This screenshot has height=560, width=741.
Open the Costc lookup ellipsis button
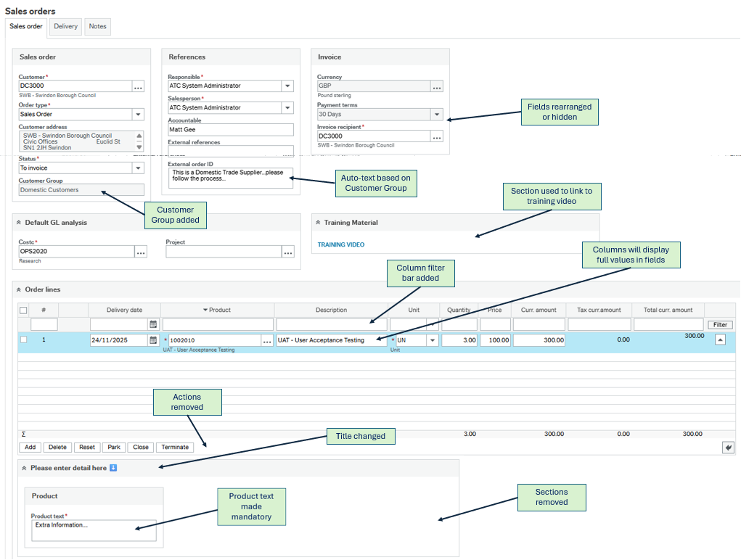click(x=141, y=252)
